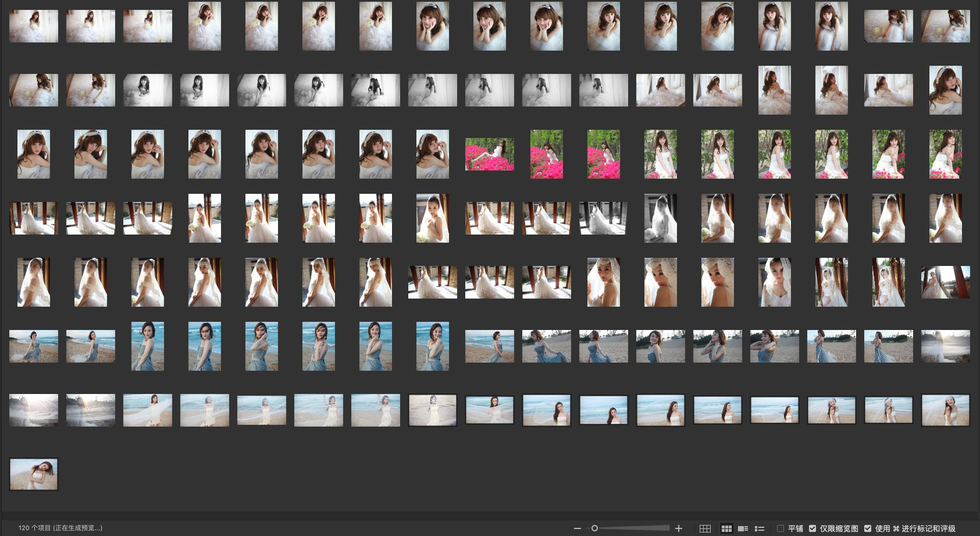Select black-and-white portrait-orientation veiled bride thumbnail
Screen dimensions: 980x536
[x=661, y=218]
